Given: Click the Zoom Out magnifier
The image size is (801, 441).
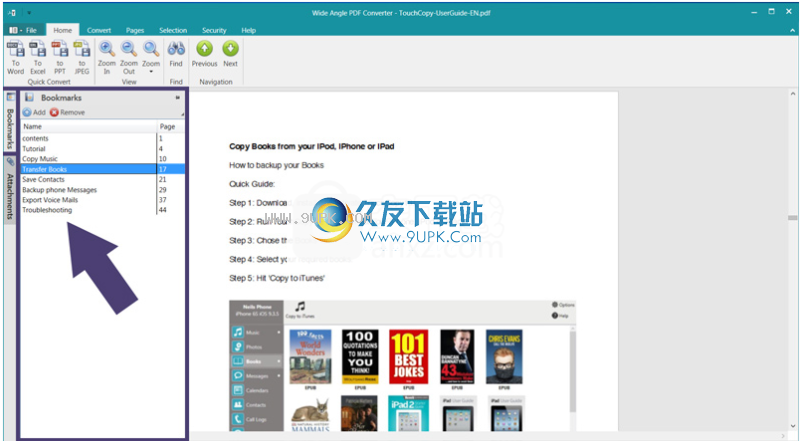Looking at the screenshot, I should pos(129,58).
